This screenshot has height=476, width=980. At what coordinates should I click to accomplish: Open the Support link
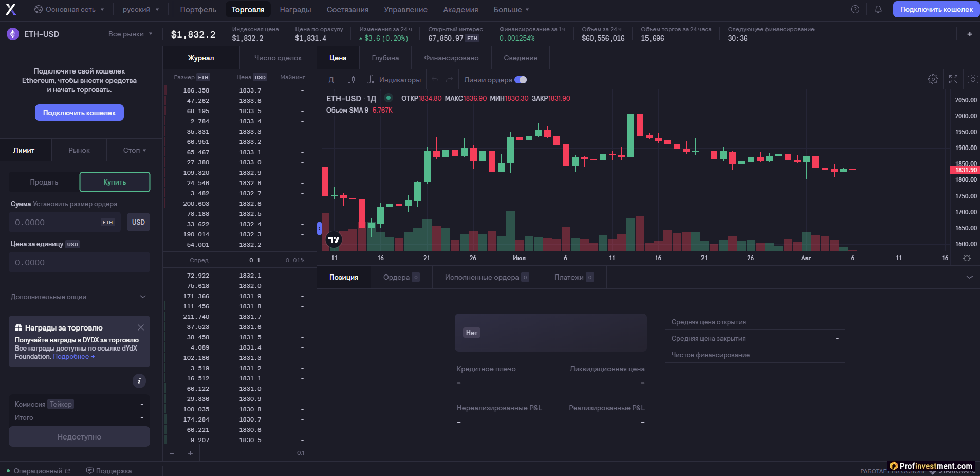[x=109, y=471]
